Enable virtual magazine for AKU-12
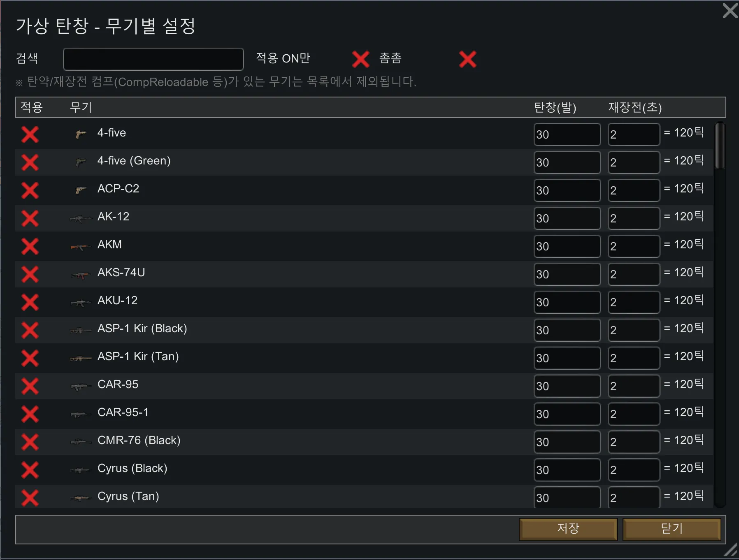 (x=30, y=302)
